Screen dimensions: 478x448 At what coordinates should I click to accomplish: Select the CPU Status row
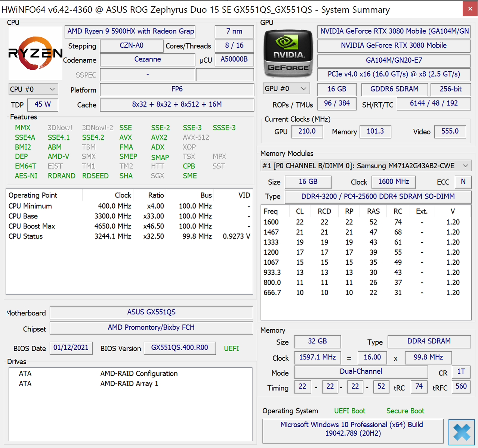129,236
